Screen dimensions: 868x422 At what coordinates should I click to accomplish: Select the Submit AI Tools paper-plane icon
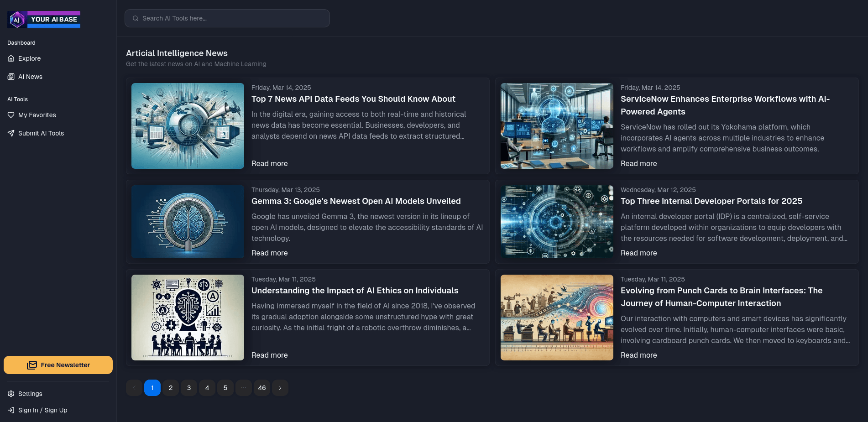point(11,133)
